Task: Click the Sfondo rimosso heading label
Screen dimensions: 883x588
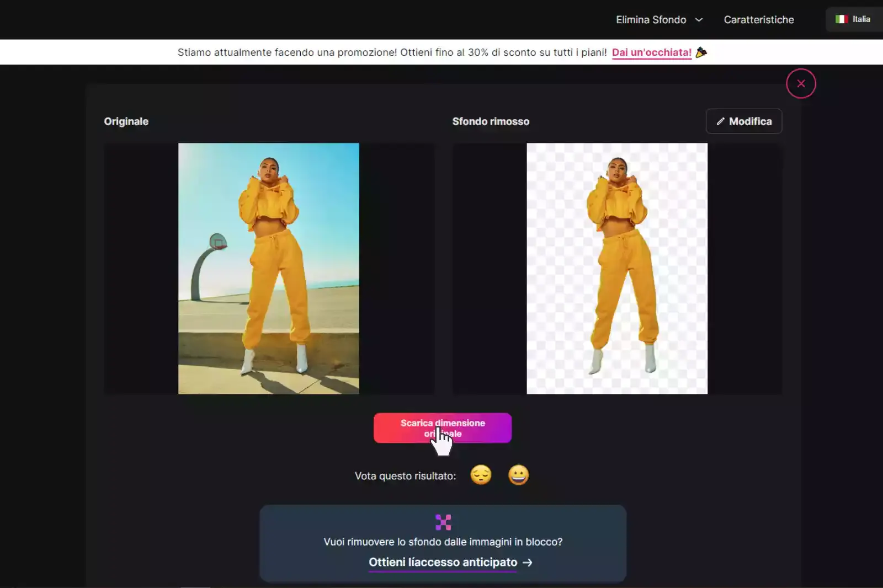Action: point(491,121)
